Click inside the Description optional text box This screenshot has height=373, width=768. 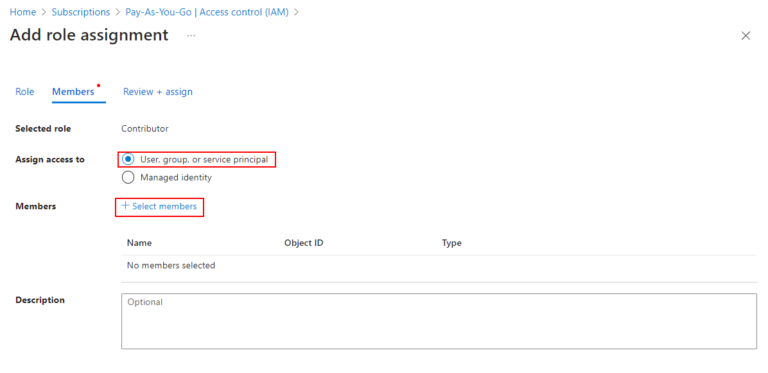click(x=439, y=321)
